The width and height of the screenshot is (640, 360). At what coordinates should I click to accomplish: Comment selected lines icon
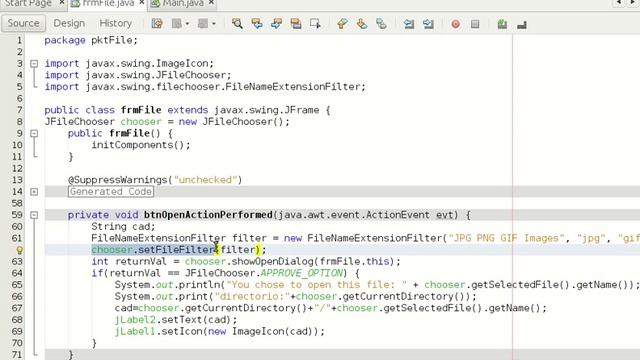(502, 24)
